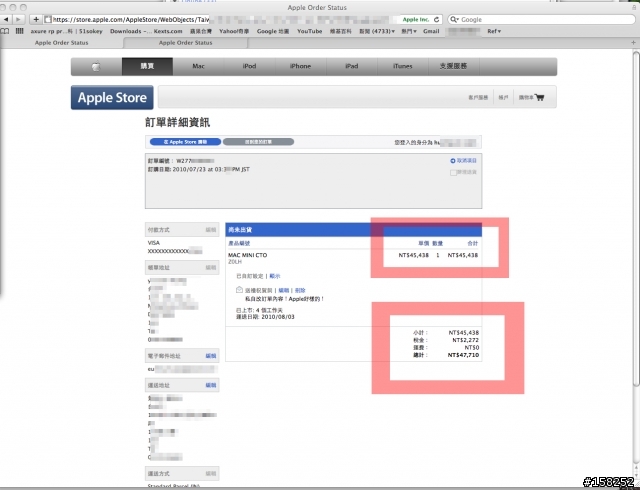Open the Google 地圖 bookmark
Viewport: 640px width, 490px height.
tap(273, 31)
